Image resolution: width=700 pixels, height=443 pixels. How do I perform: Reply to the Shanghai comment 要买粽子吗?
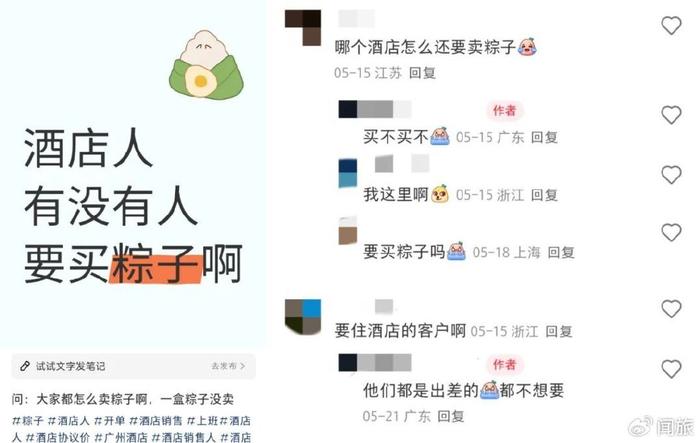(561, 253)
